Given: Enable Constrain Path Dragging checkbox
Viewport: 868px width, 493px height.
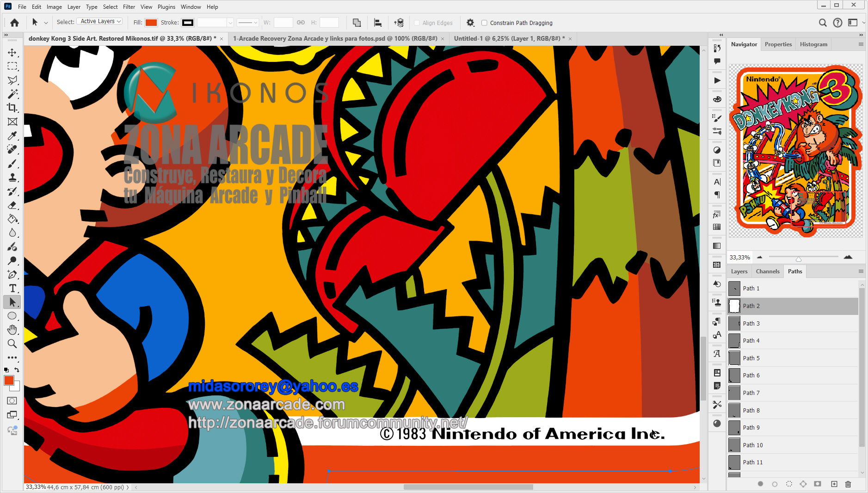Looking at the screenshot, I should point(484,23).
